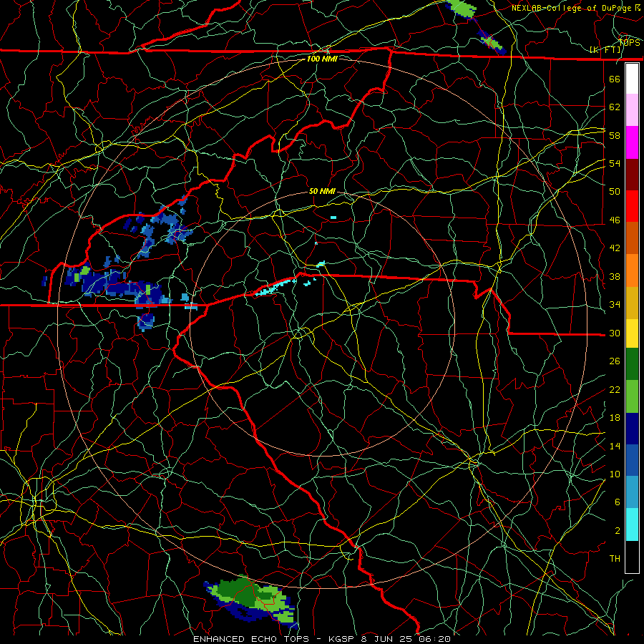This screenshot has height=644, width=644.
Task: Click the green echo blob at the top edge
Action: 462,8
